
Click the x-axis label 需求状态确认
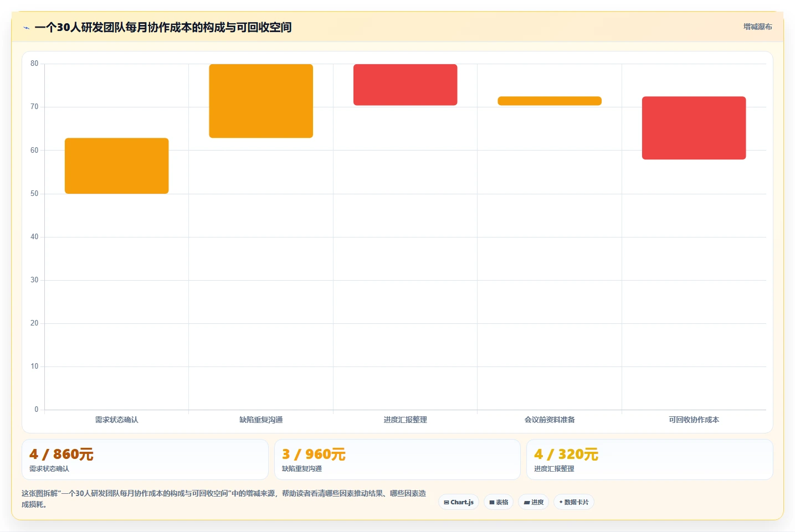(117, 420)
